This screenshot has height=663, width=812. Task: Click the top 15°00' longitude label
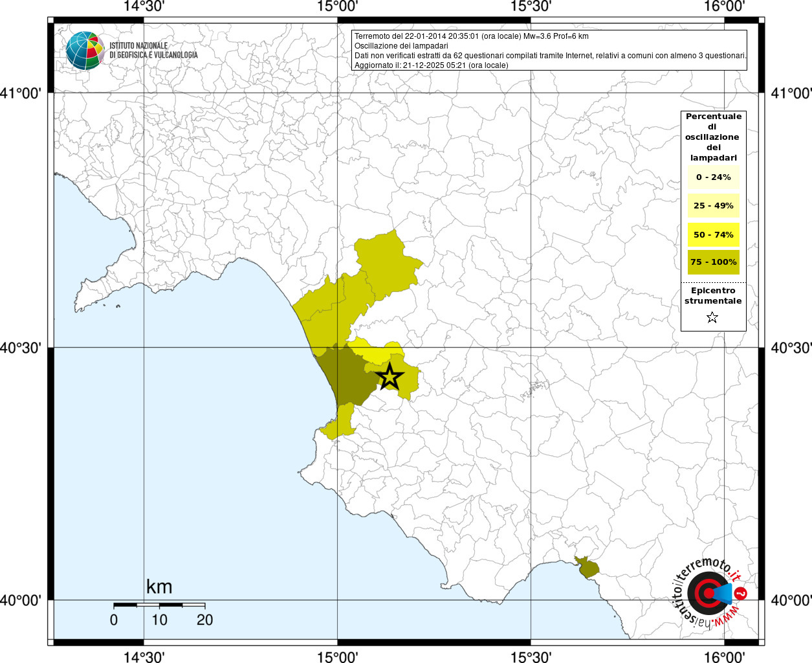pyautogui.click(x=337, y=6)
